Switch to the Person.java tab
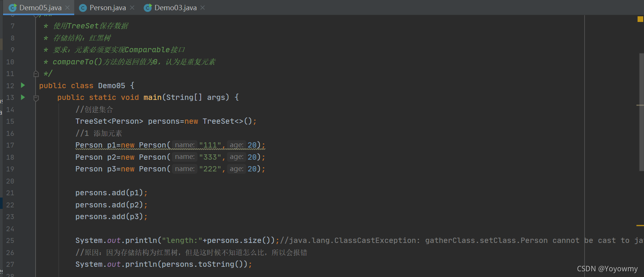The image size is (644, 277). click(108, 8)
